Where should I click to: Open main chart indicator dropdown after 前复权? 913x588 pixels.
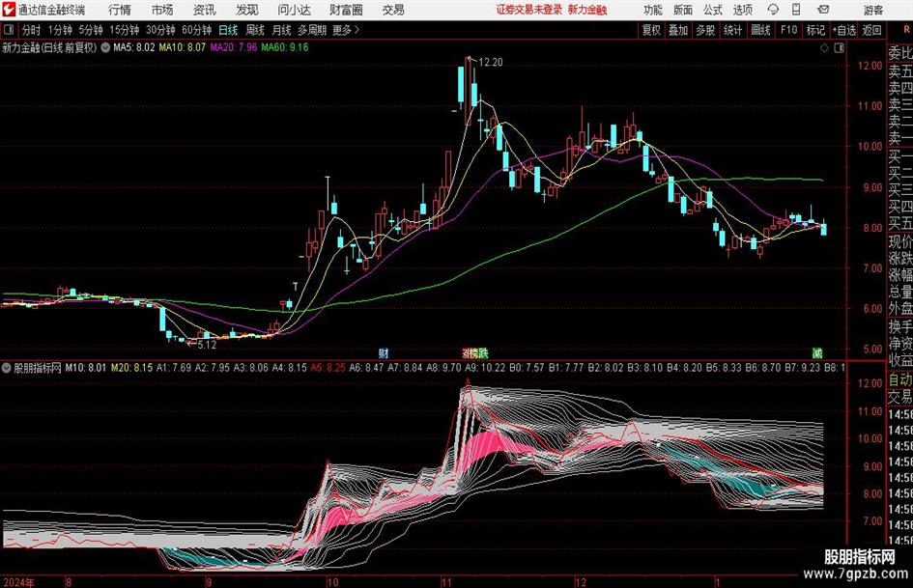(105, 47)
